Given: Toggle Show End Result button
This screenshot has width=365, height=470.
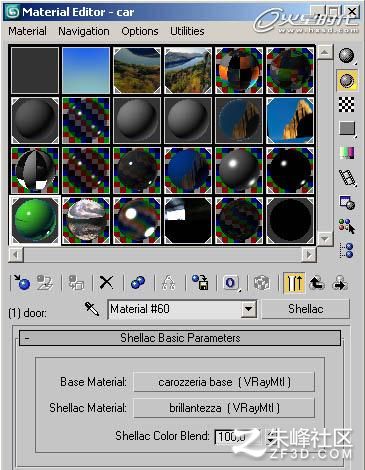Looking at the screenshot, I should coord(294,283).
